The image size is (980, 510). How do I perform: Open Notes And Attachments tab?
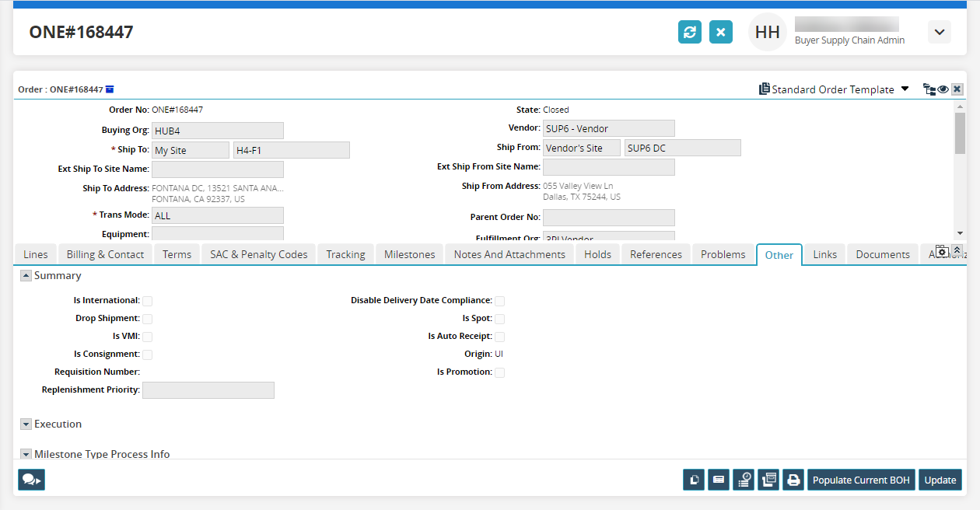point(509,254)
